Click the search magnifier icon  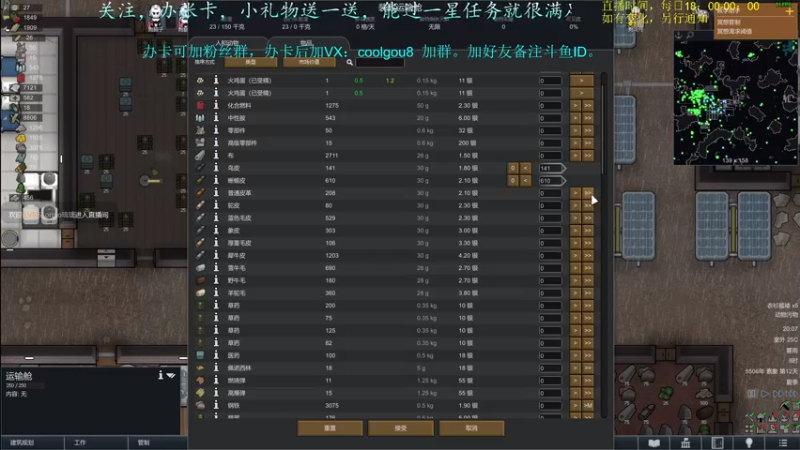click(x=349, y=62)
